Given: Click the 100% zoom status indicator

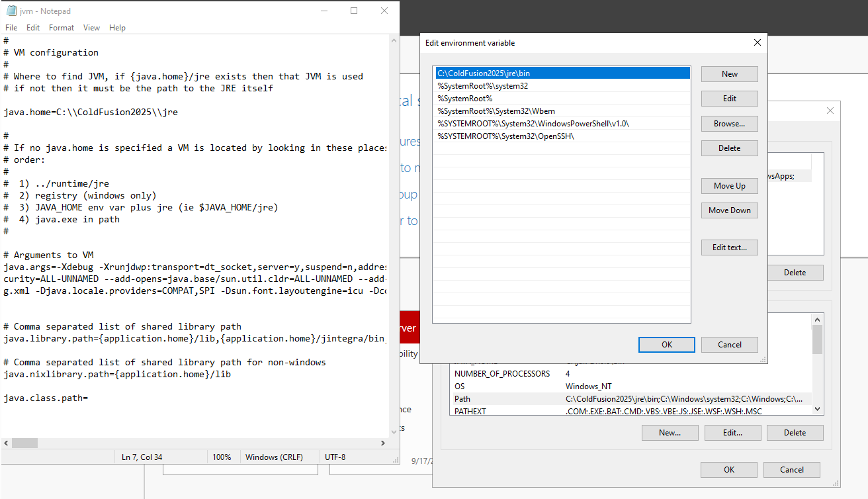Looking at the screenshot, I should [x=222, y=457].
